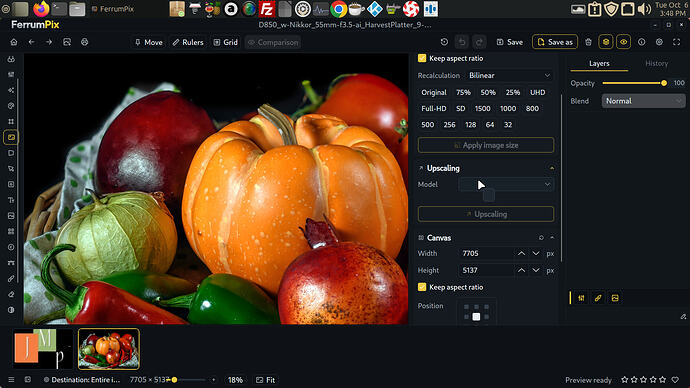Increase the canvas Height value

521,270
